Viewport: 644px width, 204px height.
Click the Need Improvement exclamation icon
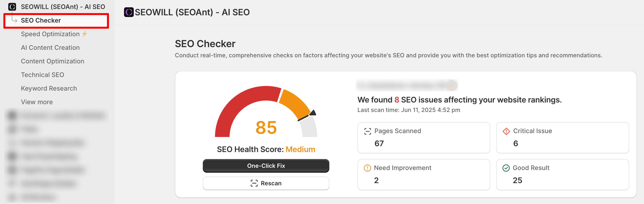[367, 168]
